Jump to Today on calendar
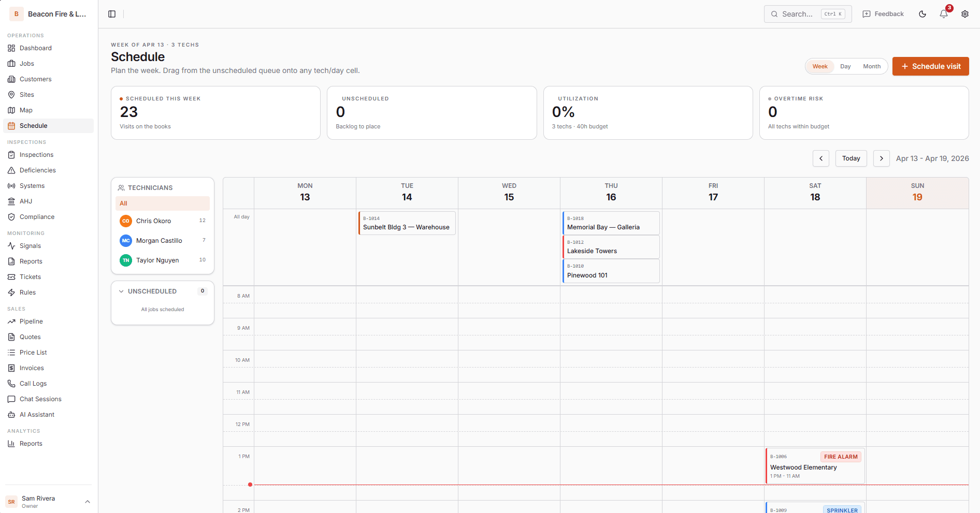This screenshot has width=980, height=513. (x=851, y=158)
